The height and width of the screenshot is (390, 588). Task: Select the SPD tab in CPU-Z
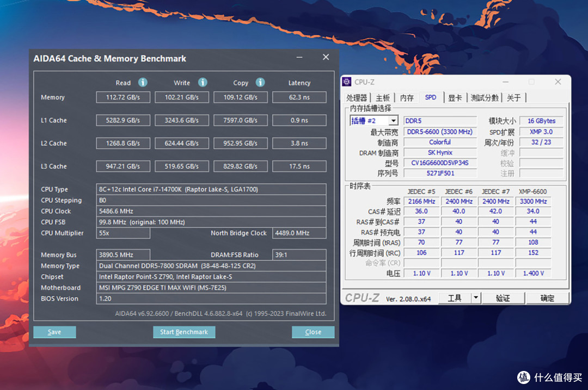pos(431,97)
